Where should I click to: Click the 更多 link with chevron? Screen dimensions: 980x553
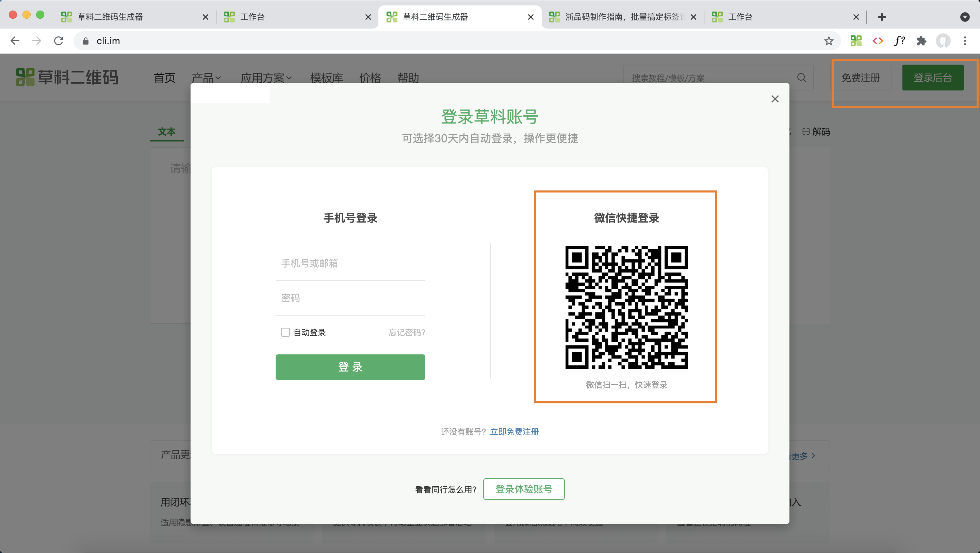click(x=803, y=456)
